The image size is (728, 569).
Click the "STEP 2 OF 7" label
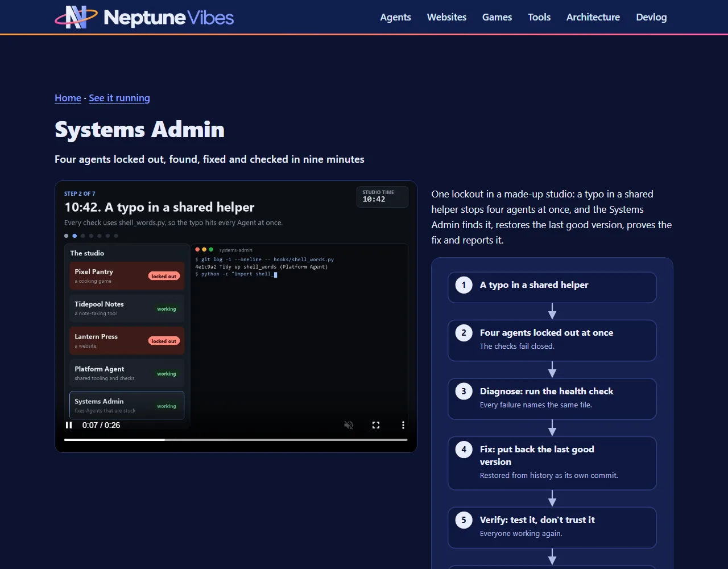(x=80, y=193)
